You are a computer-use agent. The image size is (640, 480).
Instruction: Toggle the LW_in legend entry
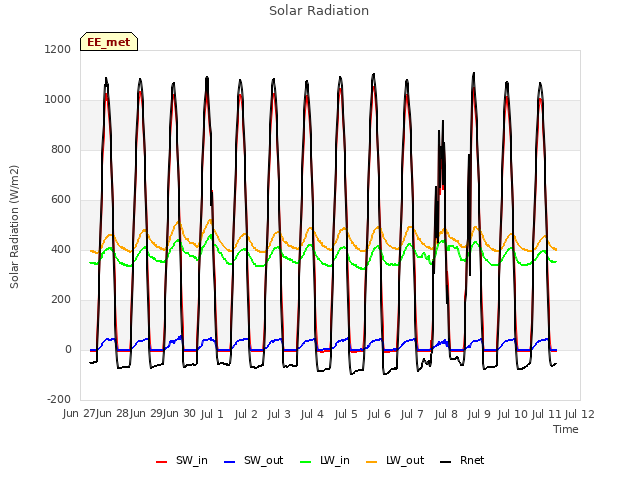pyautogui.click(x=325, y=461)
